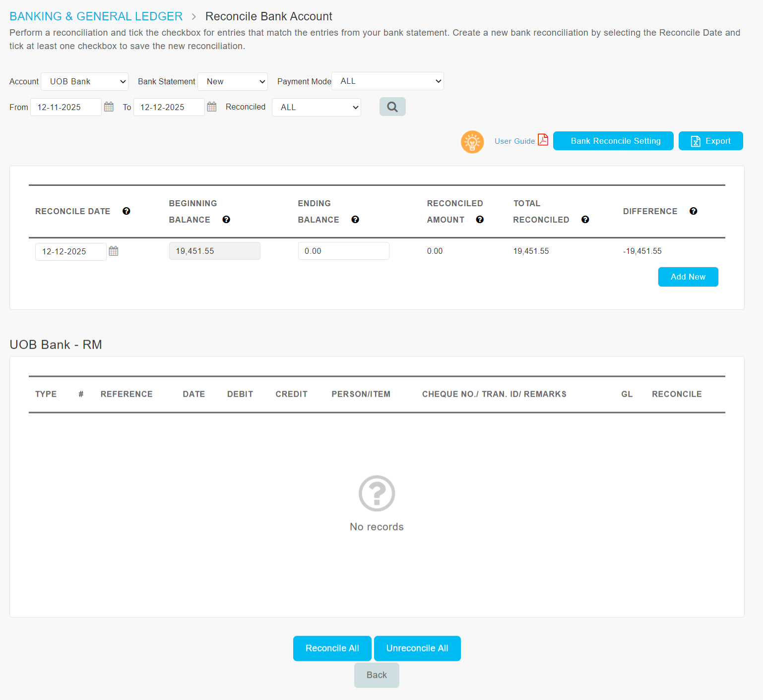
Task: Open the From date calendar picker
Action: tap(109, 107)
